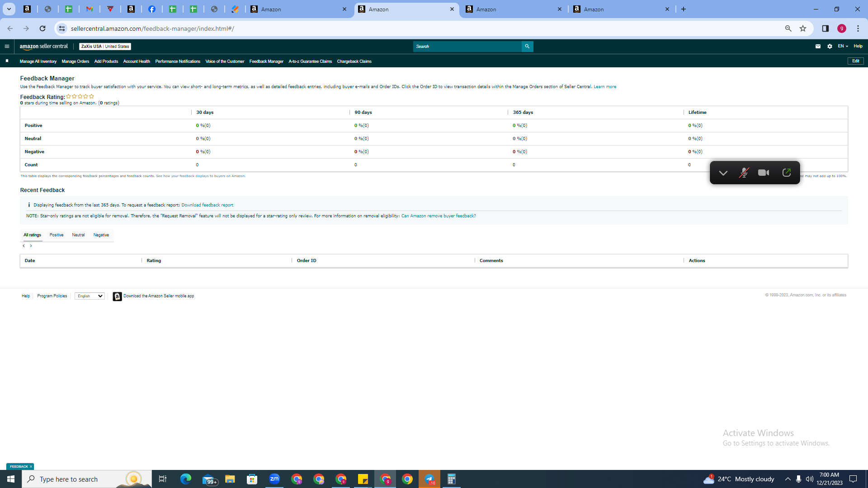Open Chrome's three-dot menu
This screenshot has height=488, width=868.
(858, 28)
